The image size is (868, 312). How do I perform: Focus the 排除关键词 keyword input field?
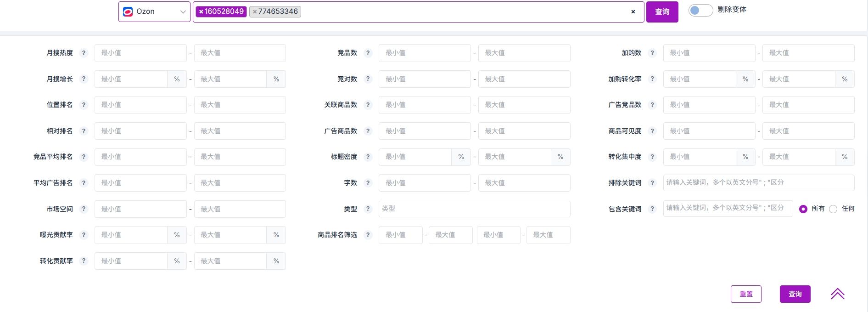[758, 182]
